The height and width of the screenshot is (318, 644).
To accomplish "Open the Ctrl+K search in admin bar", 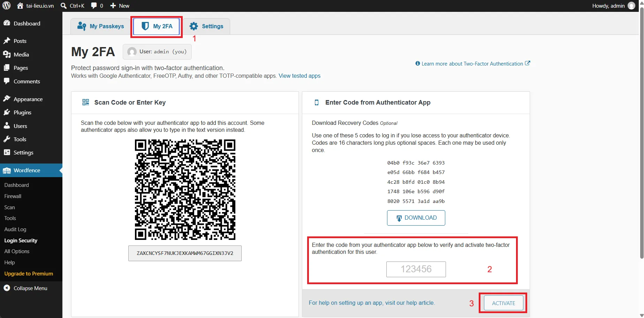I will (x=73, y=6).
